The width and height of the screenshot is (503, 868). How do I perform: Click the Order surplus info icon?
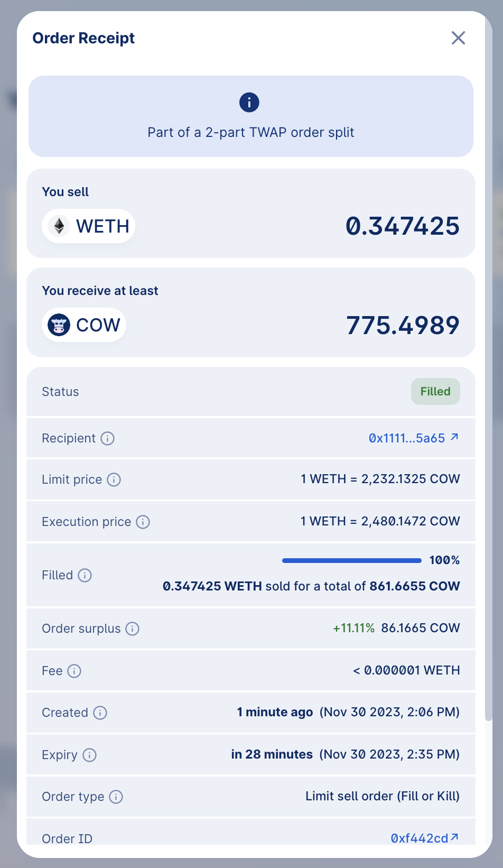[132, 629]
